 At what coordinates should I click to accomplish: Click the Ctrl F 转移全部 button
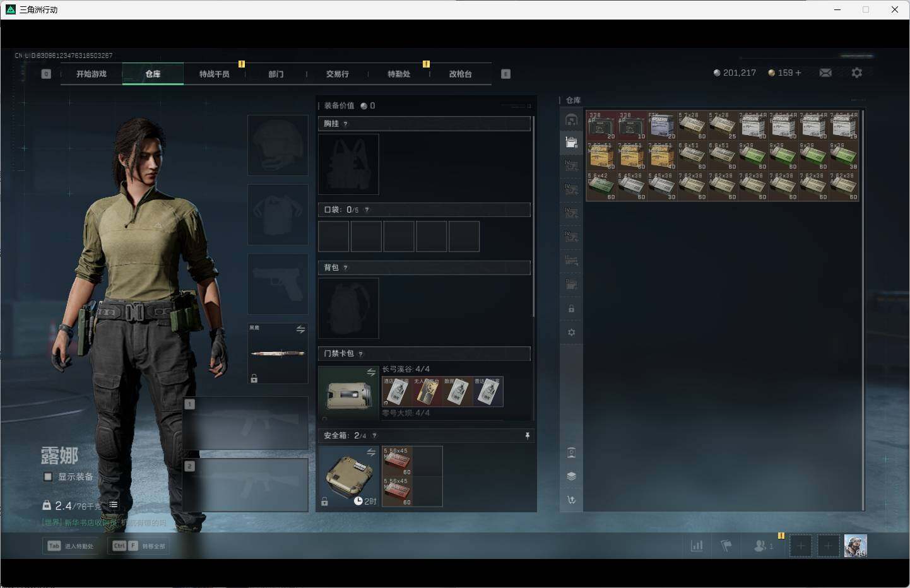(x=139, y=546)
